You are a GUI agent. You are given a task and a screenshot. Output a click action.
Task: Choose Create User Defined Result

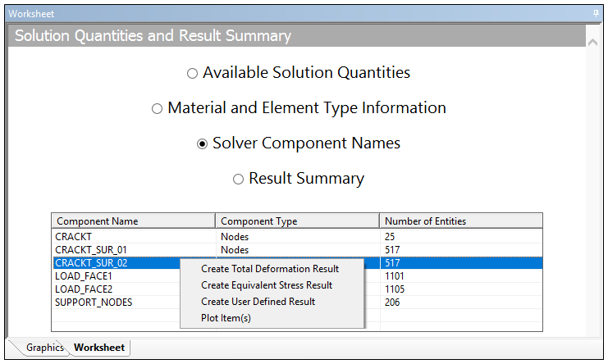(258, 302)
